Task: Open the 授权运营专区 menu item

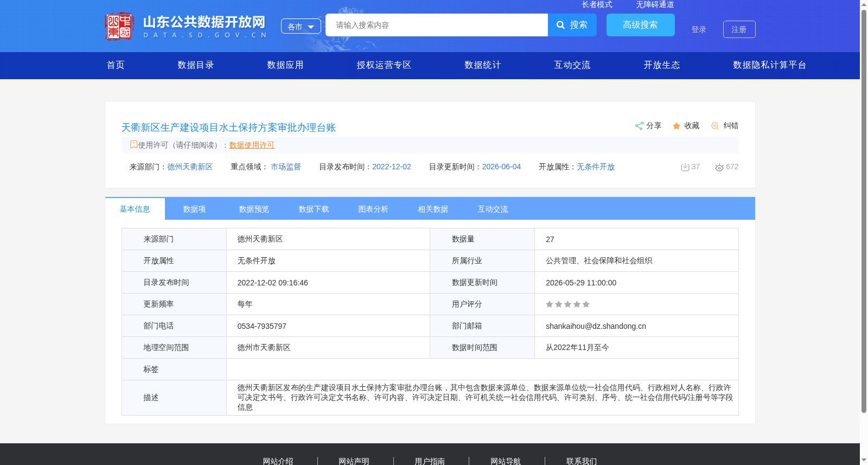Action: tap(384, 65)
